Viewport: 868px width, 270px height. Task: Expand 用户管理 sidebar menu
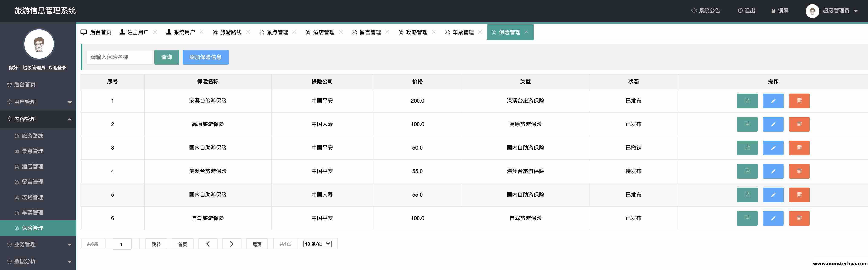pyautogui.click(x=38, y=102)
